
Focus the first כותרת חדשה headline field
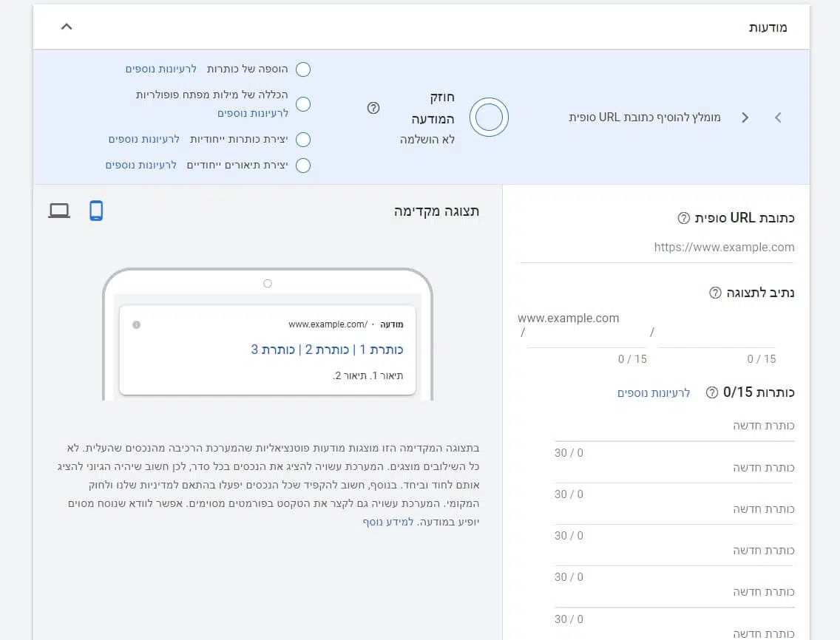[x=674, y=426]
